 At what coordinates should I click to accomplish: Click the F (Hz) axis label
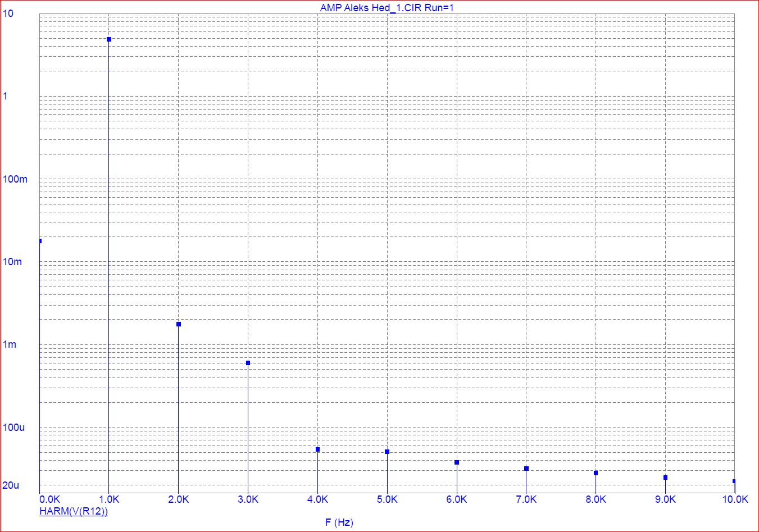(339, 522)
